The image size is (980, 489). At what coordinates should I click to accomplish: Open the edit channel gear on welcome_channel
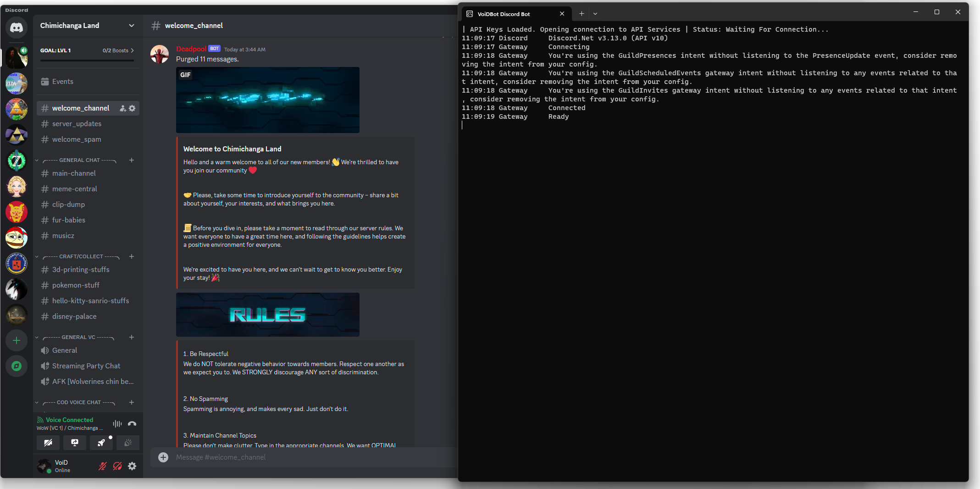click(132, 108)
